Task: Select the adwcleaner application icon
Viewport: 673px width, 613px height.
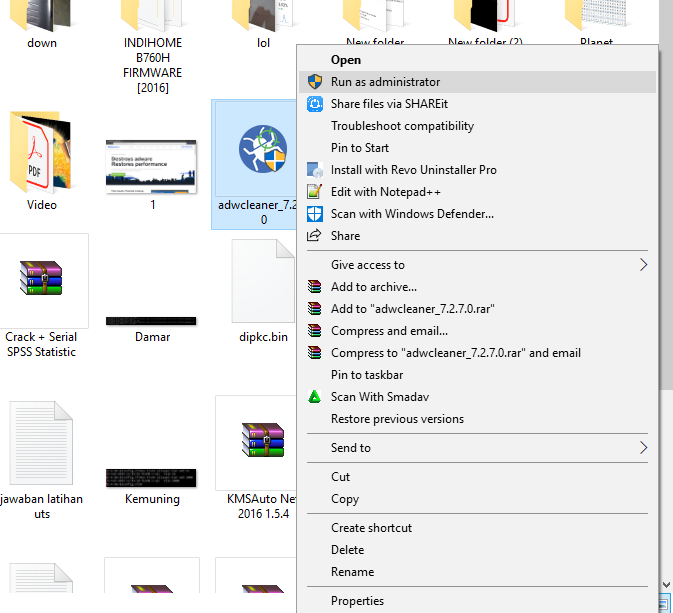Action: point(262,149)
